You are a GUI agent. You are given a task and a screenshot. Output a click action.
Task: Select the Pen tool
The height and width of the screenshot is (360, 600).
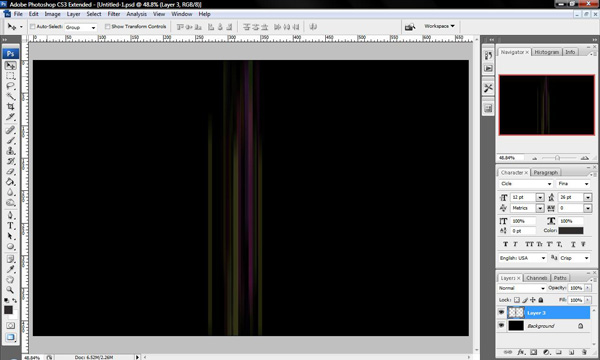[10, 215]
